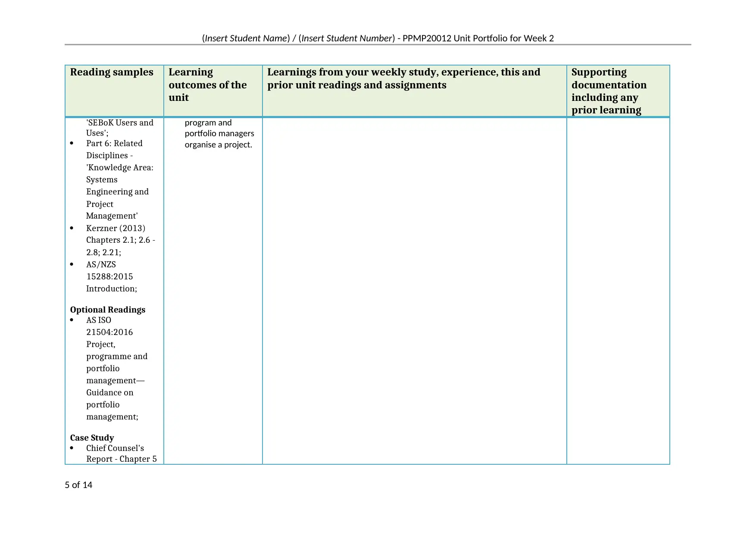This screenshot has width=756, height=535.
Task: Select the 'Reading samples' column header
Action: point(112,72)
